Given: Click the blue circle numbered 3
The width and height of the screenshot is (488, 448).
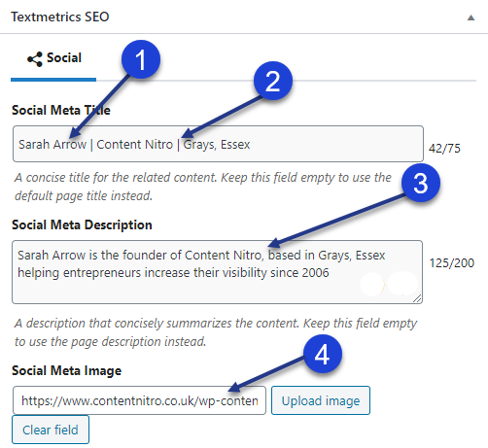Looking at the screenshot, I should 421,183.
